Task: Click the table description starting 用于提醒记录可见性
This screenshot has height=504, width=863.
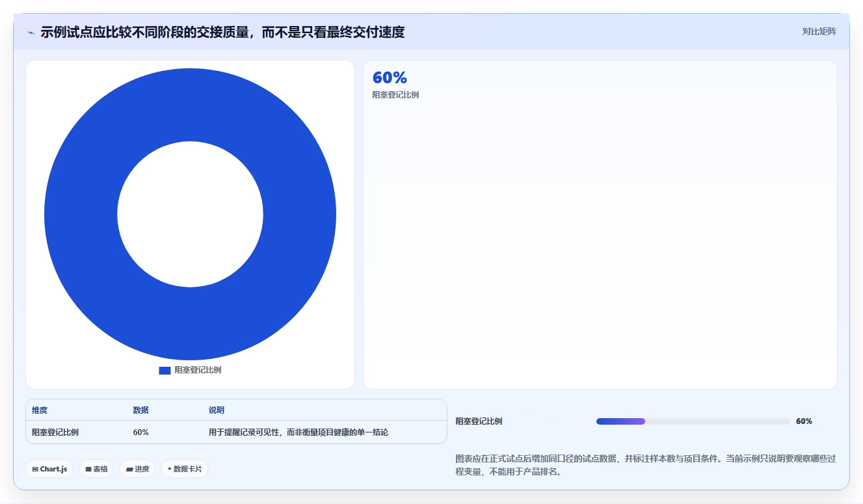Action: click(x=299, y=432)
